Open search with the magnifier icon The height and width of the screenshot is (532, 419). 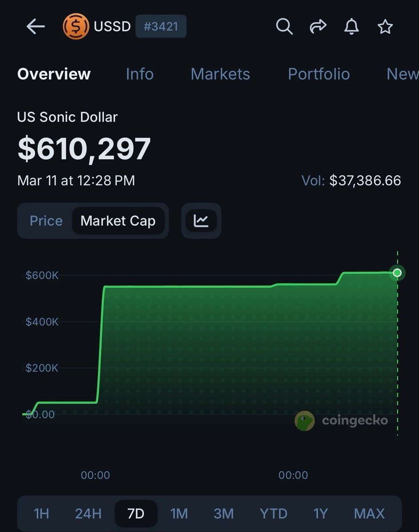click(284, 27)
